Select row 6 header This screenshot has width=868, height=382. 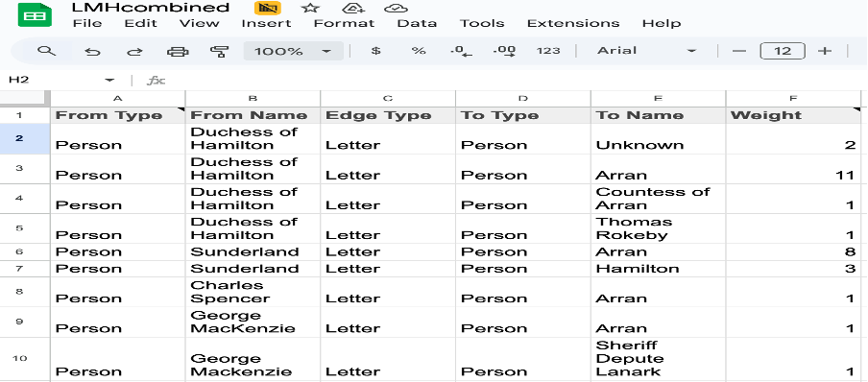pos(25,251)
